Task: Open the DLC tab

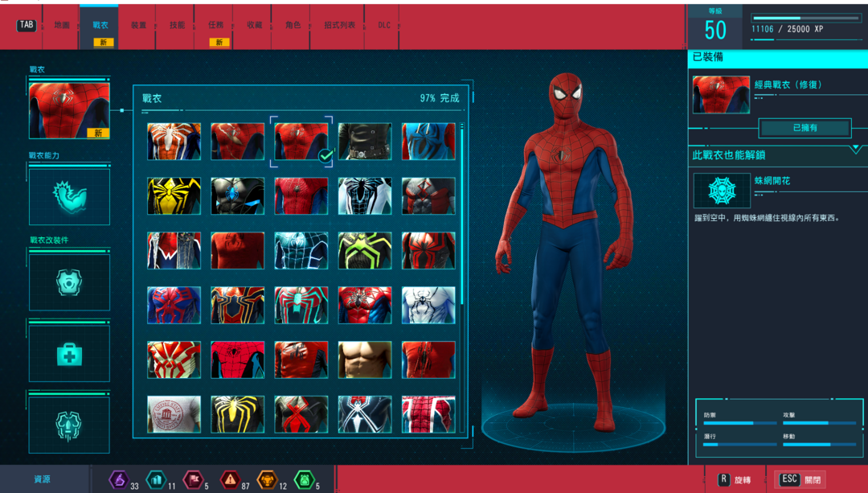Action: (x=383, y=26)
